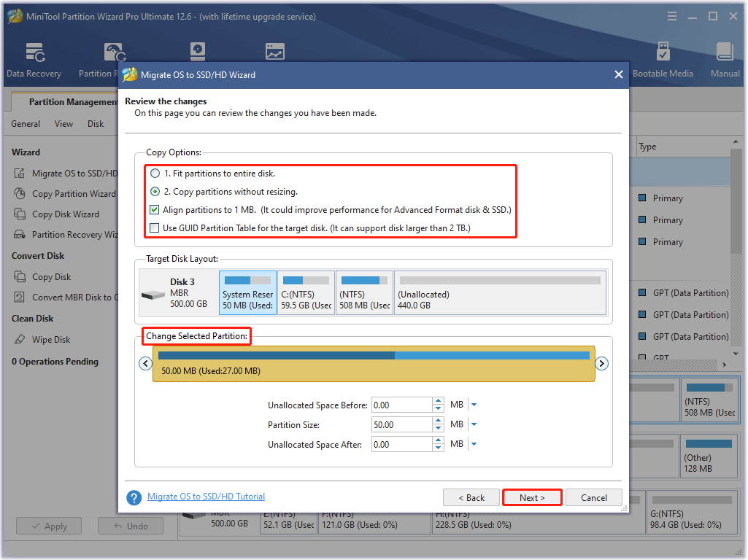Click the Convert MBR Disk icon

[19, 297]
